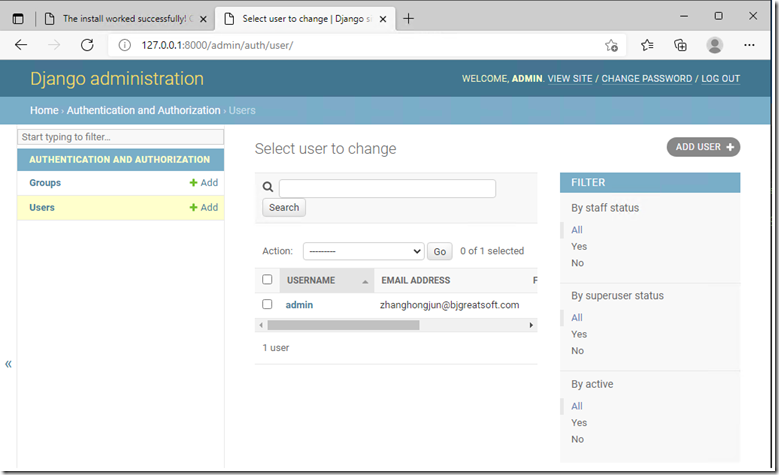Open the Collections icon
779x475 pixels.
click(680, 45)
